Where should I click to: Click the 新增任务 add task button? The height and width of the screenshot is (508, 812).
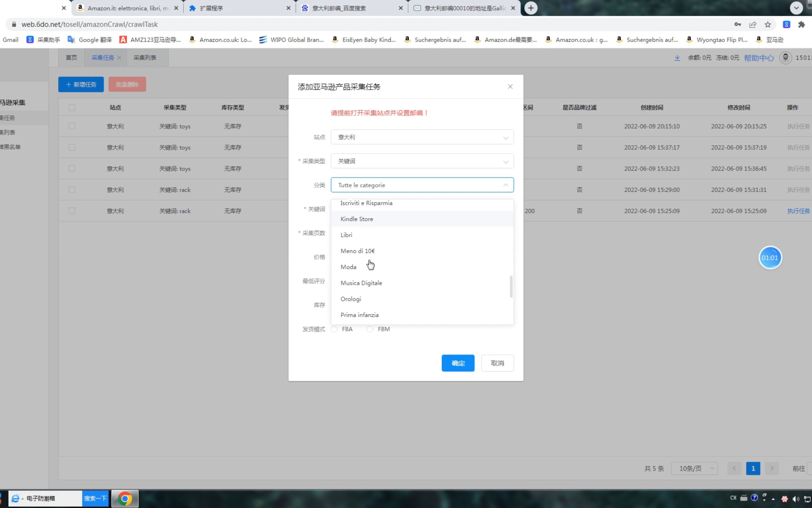tap(81, 84)
